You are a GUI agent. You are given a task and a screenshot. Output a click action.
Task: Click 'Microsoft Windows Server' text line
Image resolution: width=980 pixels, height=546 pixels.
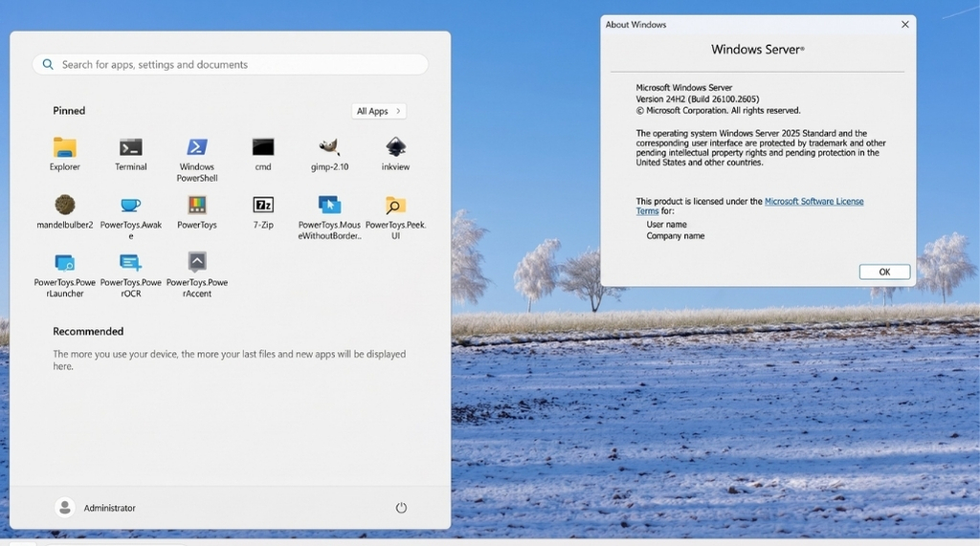point(683,87)
